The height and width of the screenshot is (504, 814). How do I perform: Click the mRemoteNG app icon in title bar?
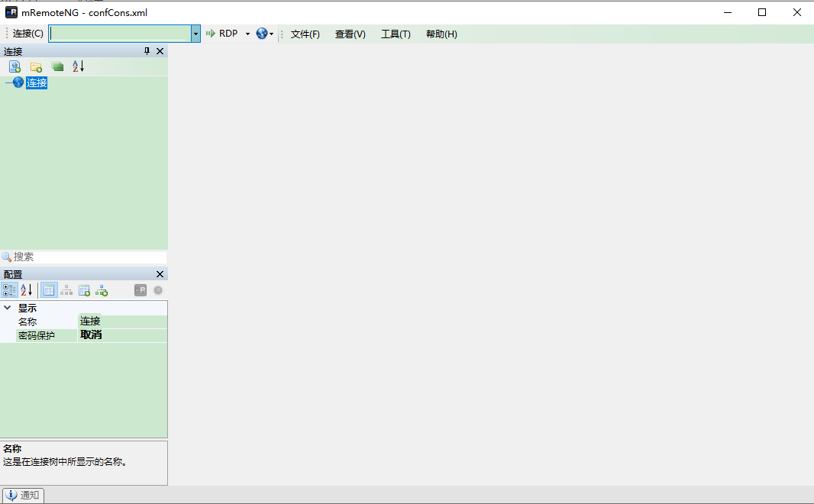(11, 12)
